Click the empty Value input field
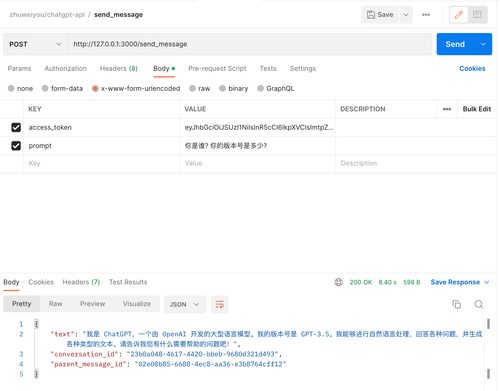The width and height of the screenshot is (500, 391). click(x=257, y=163)
